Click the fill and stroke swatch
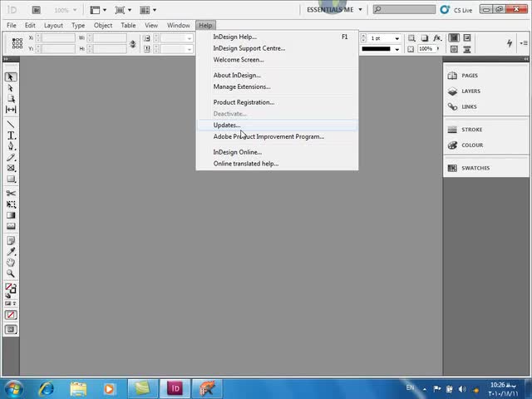 coord(11,288)
